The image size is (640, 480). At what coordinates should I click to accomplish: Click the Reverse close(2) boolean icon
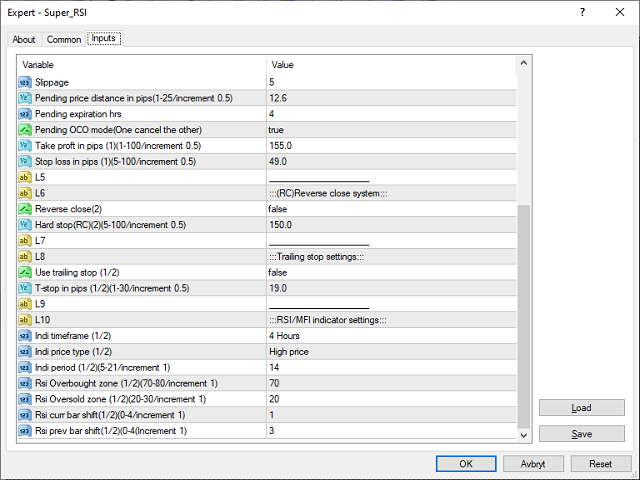[25, 209]
